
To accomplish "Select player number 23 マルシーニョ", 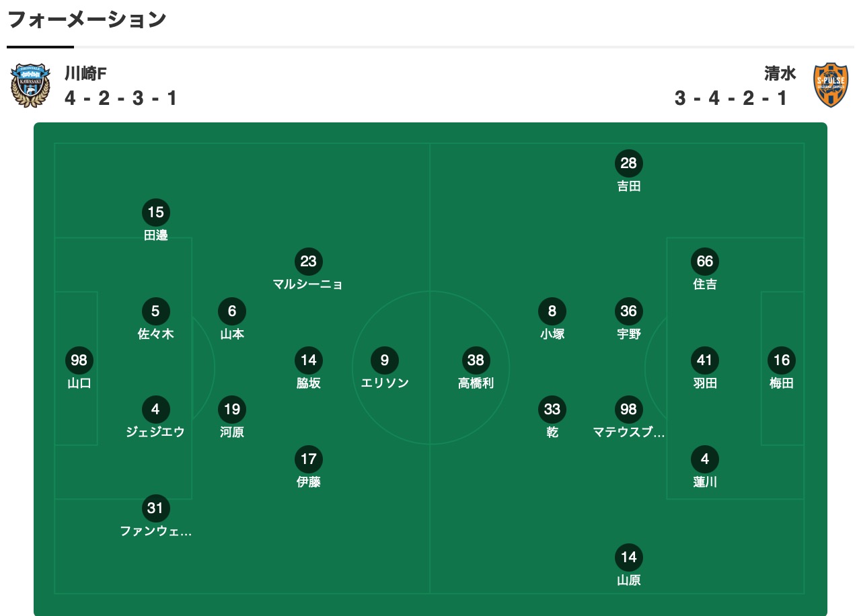I will click(x=308, y=262).
